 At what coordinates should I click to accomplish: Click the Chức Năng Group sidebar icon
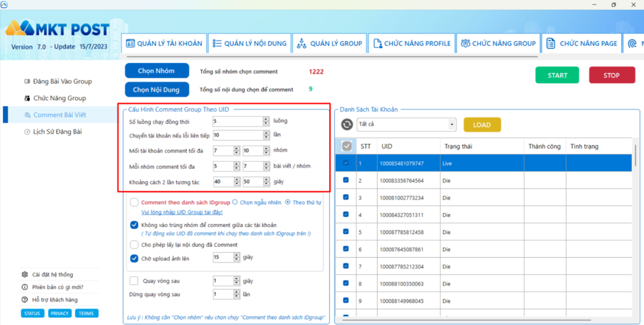pyautogui.click(x=27, y=98)
